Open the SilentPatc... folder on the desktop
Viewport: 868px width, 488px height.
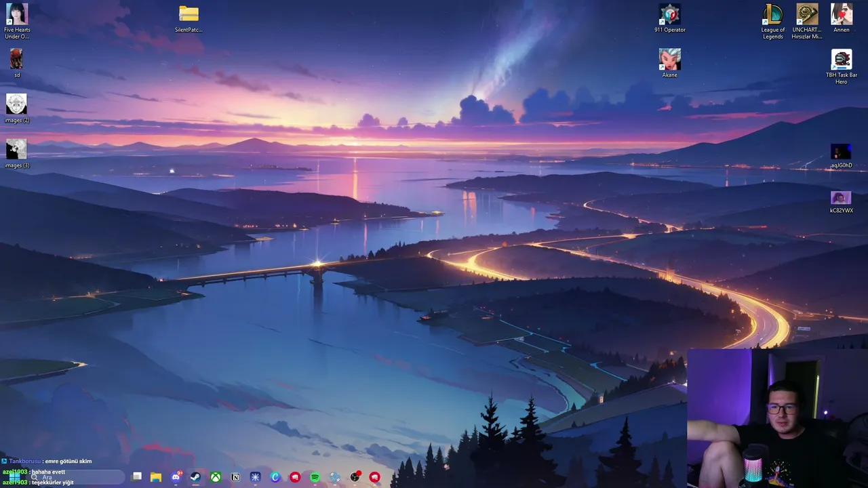click(x=189, y=18)
